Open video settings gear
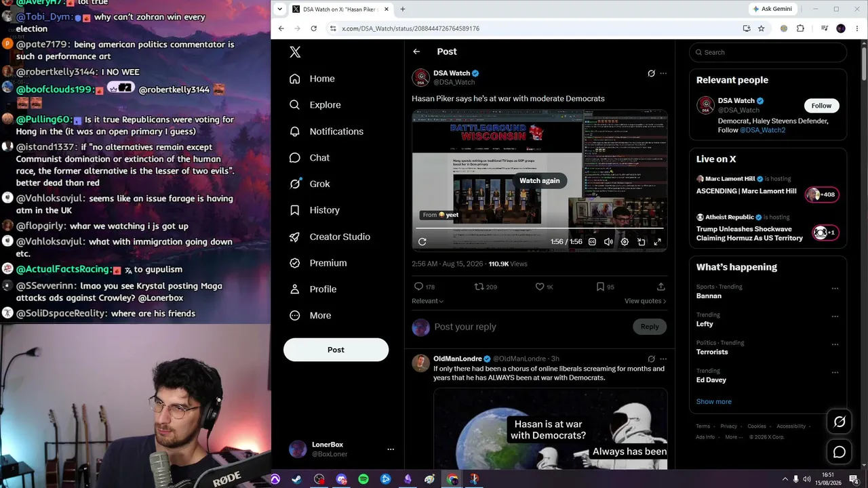This screenshot has height=488, width=868. [625, 242]
